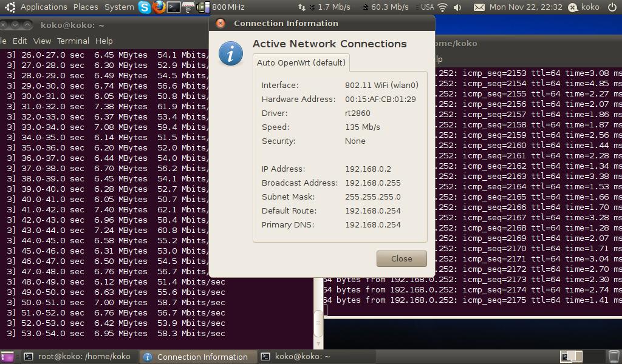Click the USA keyboard layout indicator

[427, 7]
